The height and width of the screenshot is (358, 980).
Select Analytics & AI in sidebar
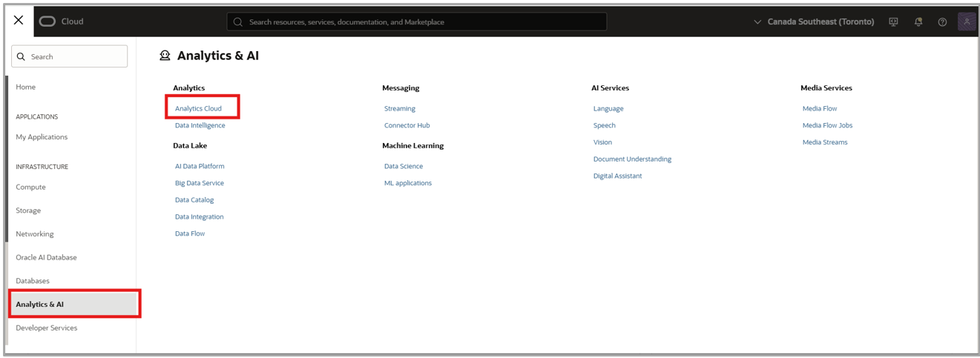coord(74,305)
